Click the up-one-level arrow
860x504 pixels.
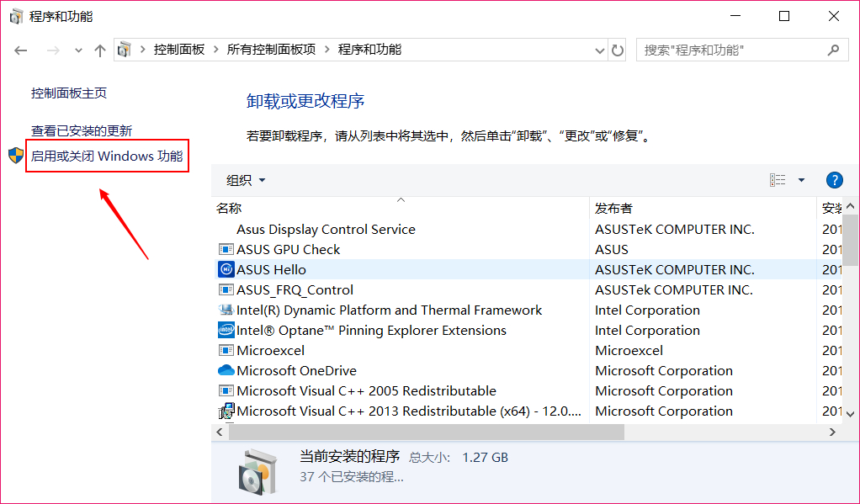coord(100,50)
